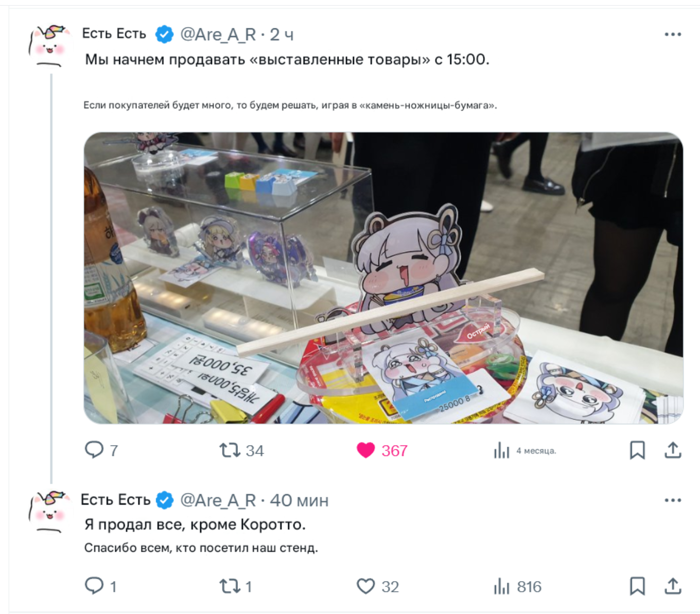Screen dimensions: 700x614
Task: Reply to the second post with 1 comment
Action: point(100,586)
